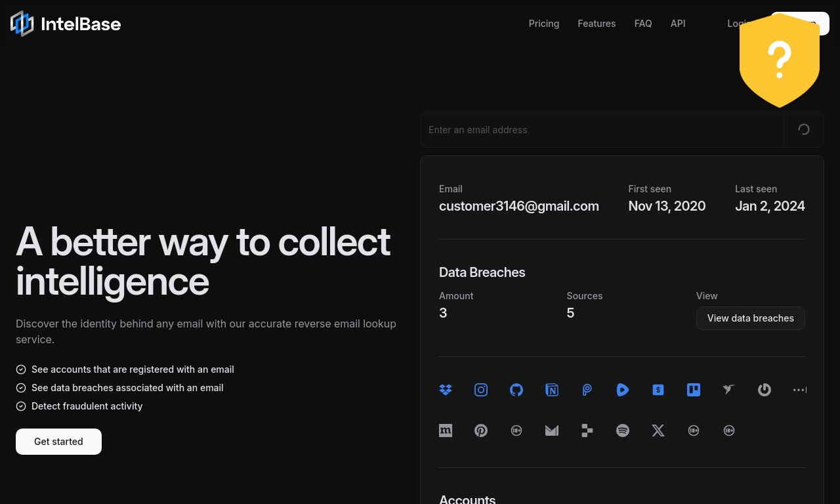Go to the Features section

(x=597, y=24)
